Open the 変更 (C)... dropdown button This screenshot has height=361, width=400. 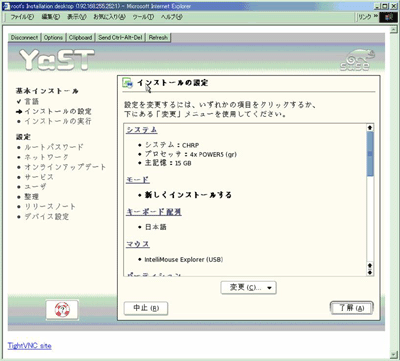click(x=248, y=288)
